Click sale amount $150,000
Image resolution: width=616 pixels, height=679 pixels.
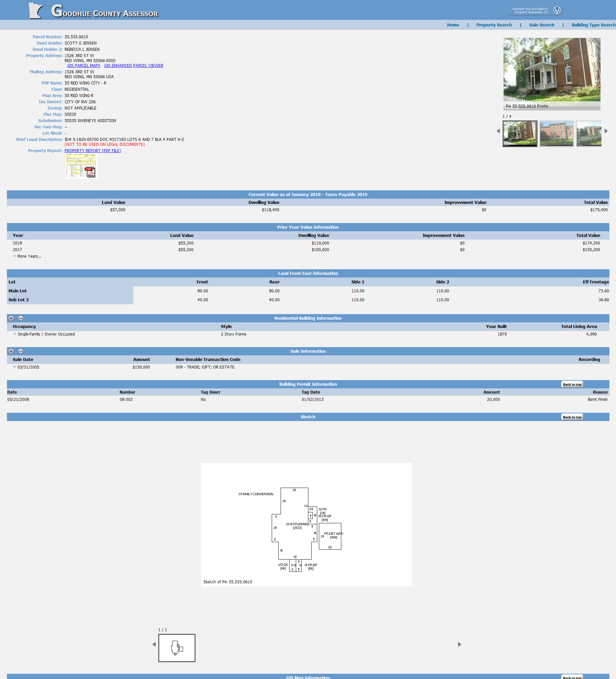[141, 367]
